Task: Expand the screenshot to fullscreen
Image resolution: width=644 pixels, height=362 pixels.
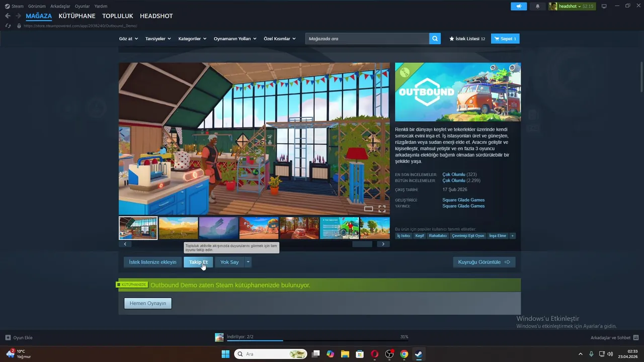Action: [x=382, y=209]
